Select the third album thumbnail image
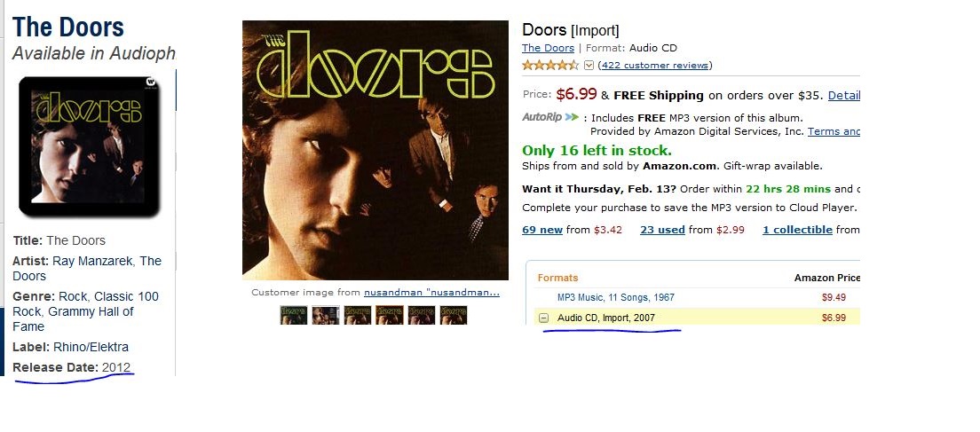Screen dimensions: 980x432 pos(358,315)
